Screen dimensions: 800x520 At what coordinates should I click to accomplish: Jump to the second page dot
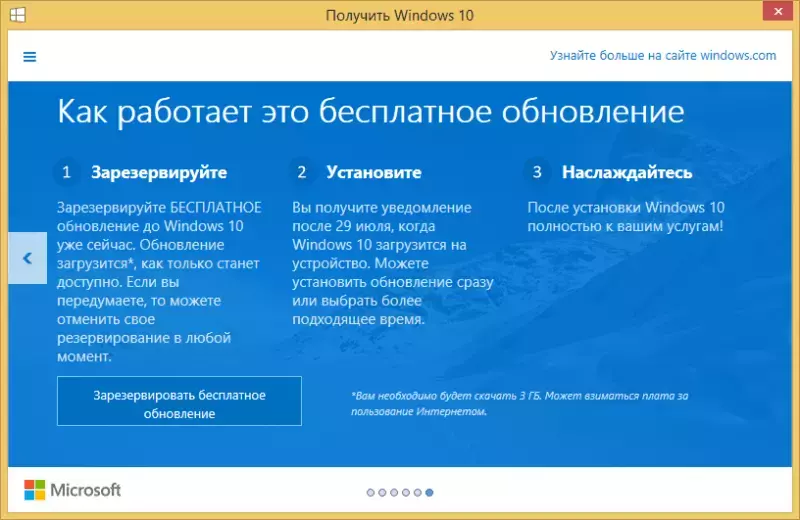click(x=382, y=492)
